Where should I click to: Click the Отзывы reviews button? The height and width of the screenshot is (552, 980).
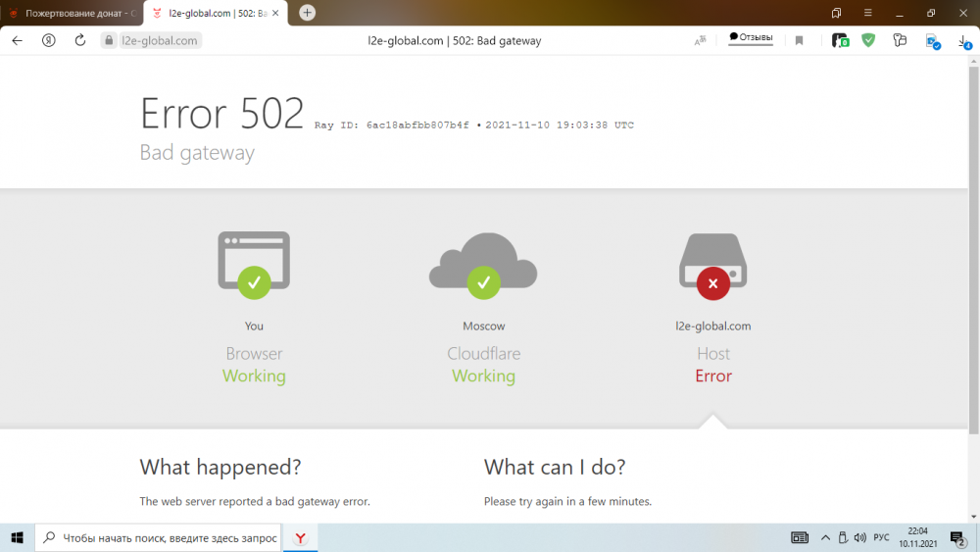tap(751, 38)
